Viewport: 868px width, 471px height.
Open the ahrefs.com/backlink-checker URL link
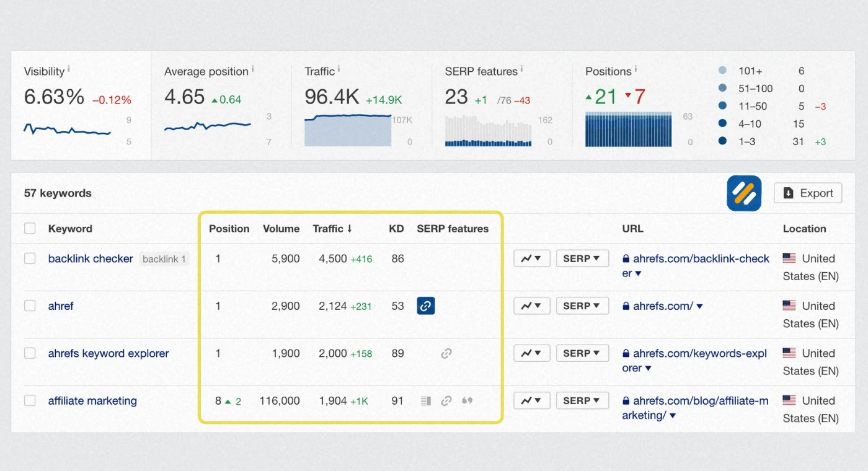696,266
